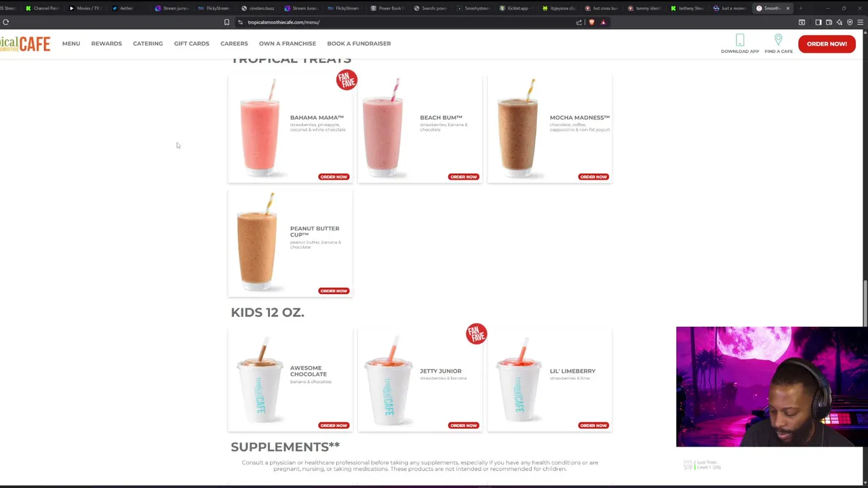Switch to the Movies / TV tab

pyautogui.click(x=84, y=8)
